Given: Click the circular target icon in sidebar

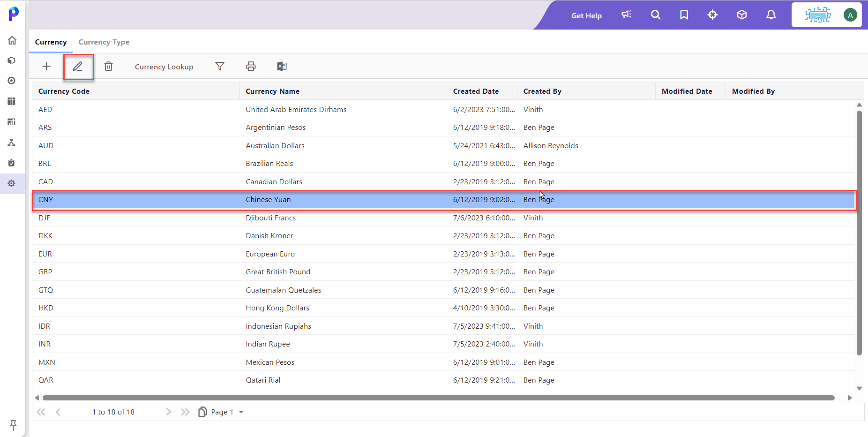Looking at the screenshot, I should coord(12,81).
